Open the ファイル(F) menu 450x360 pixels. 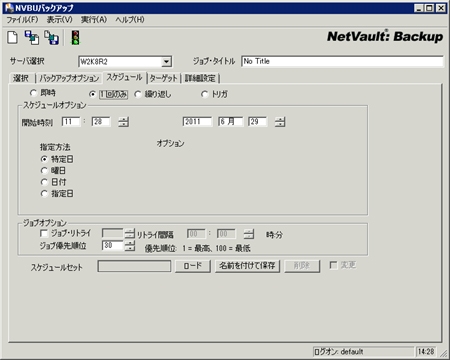pos(22,20)
